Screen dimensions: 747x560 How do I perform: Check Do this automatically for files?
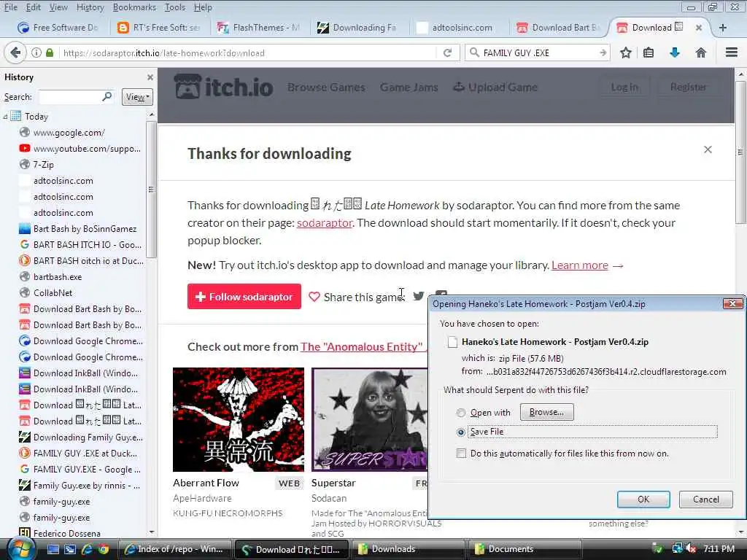461,454
